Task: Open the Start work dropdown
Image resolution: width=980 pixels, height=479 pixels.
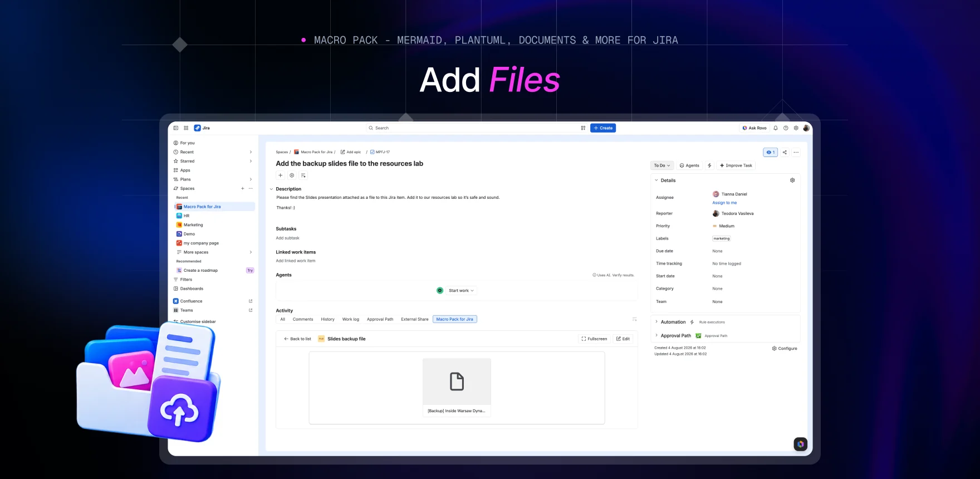Action: click(x=461, y=291)
